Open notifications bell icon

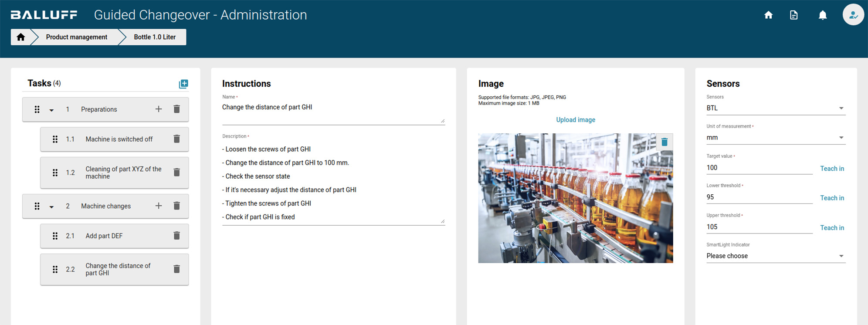click(822, 15)
